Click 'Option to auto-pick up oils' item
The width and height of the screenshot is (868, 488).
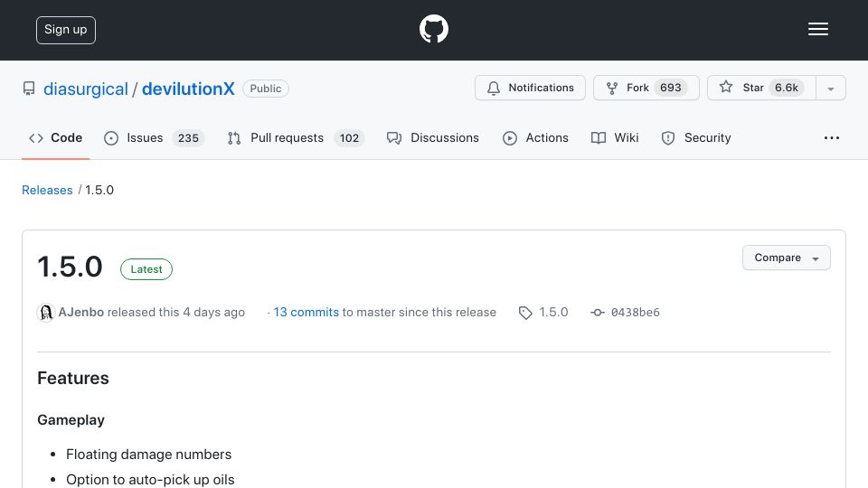coord(151,479)
